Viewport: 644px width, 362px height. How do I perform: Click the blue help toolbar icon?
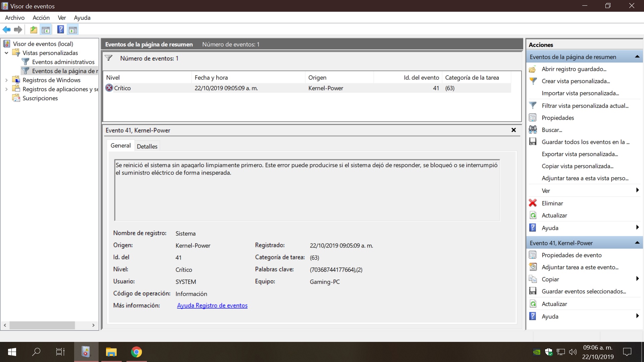tap(60, 30)
